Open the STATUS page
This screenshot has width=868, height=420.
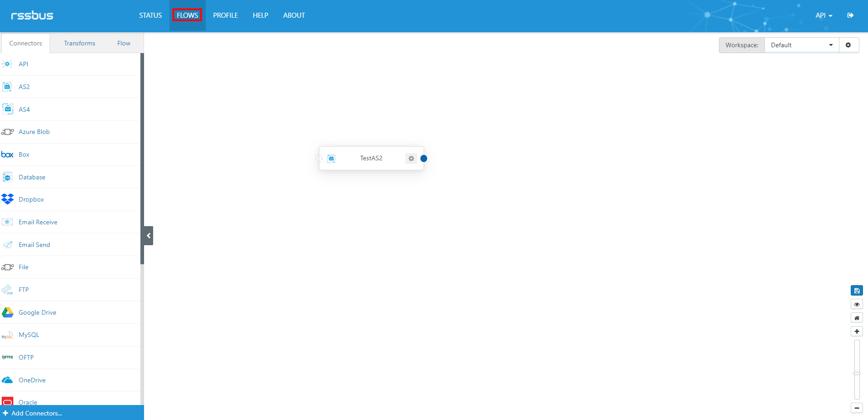tap(150, 15)
